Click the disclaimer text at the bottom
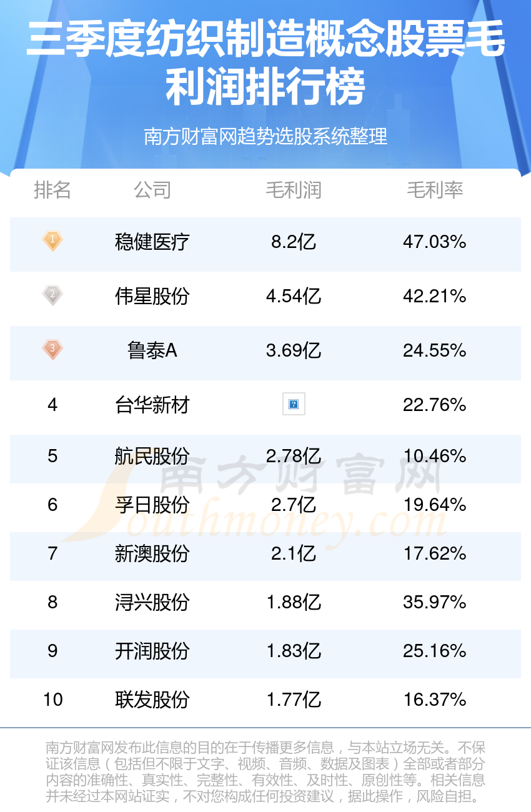The height and width of the screenshot is (812, 531). tap(265, 772)
